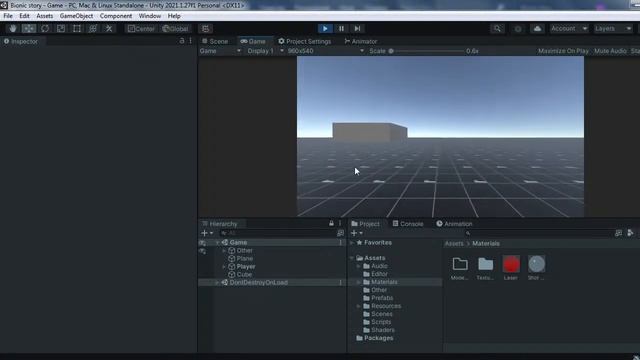Toggle Maximize On Play

tap(563, 51)
